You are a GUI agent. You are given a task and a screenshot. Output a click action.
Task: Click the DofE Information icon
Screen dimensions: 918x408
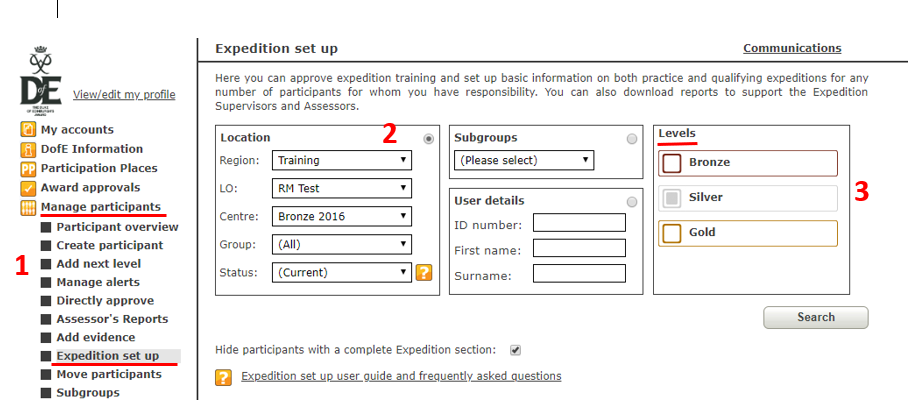click(28, 149)
